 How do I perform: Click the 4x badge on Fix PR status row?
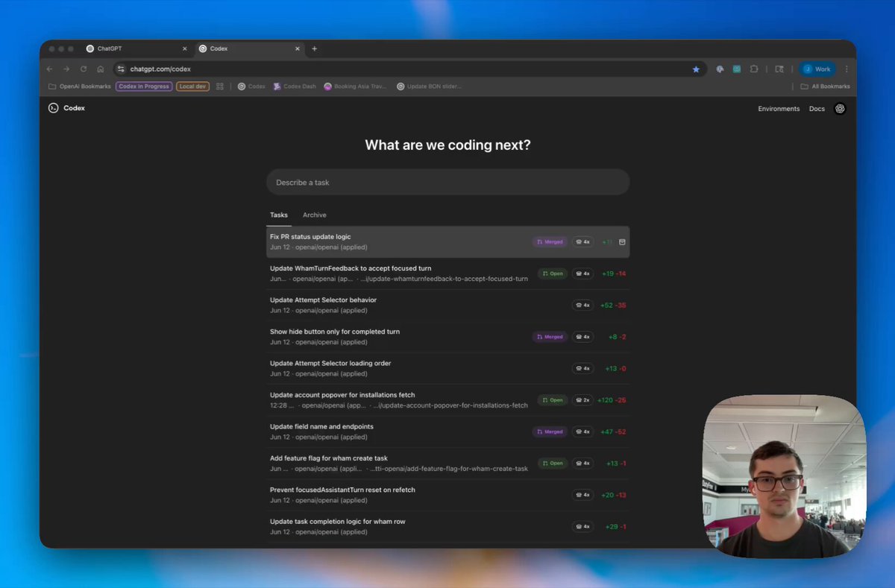tap(582, 241)
